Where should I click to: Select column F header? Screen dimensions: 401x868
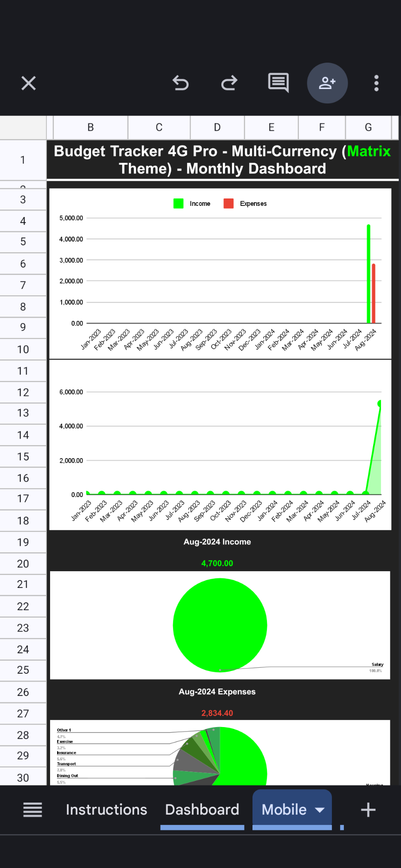322,128
